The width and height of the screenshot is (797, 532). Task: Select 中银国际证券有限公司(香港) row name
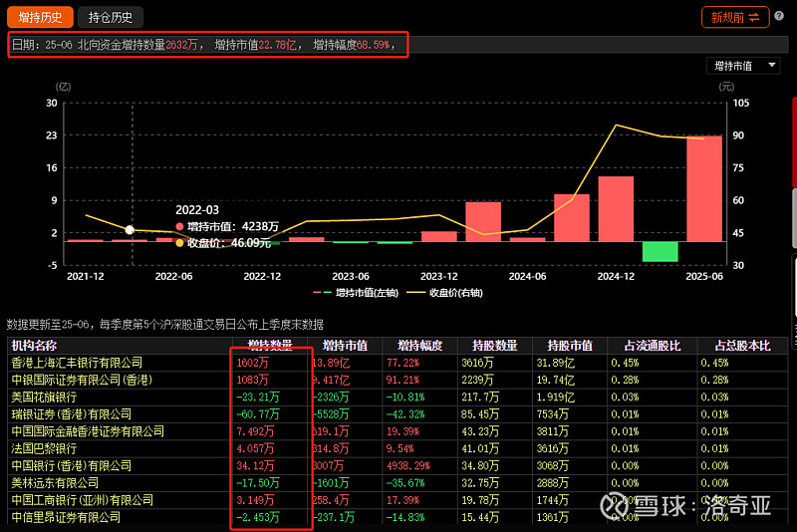[x=82, y=381]
